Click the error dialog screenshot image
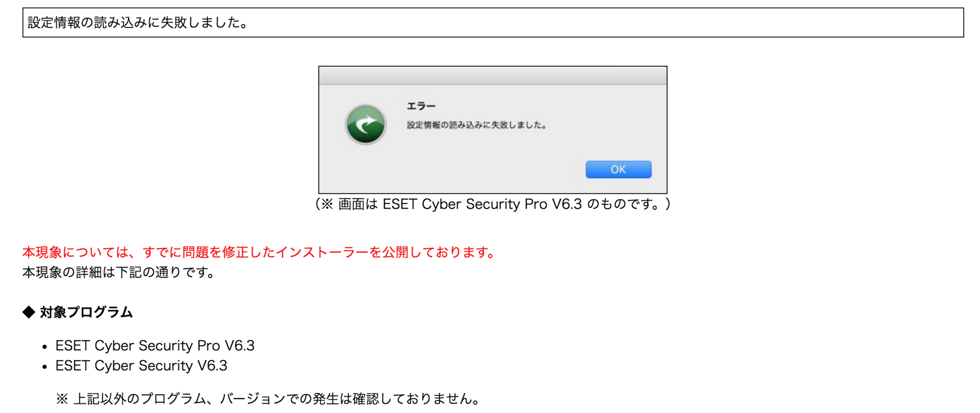Viewport: 980px width, 413px height. [x=493, y=130]
